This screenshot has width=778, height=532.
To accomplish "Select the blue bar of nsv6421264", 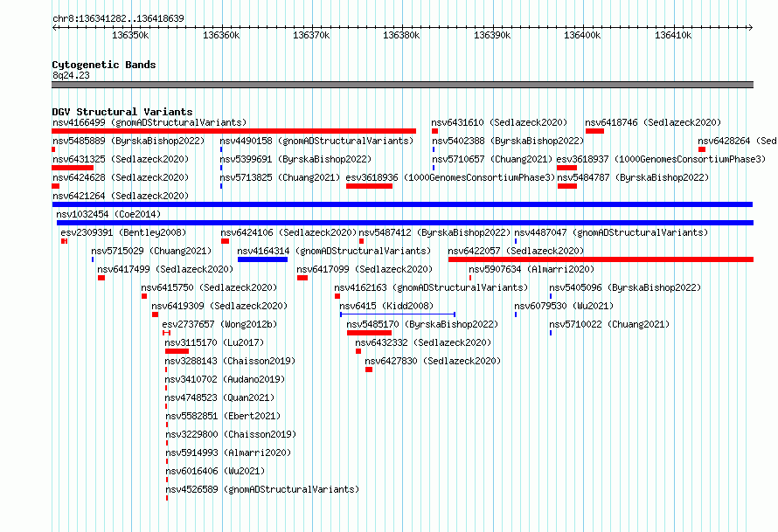I will click(402, 204).
